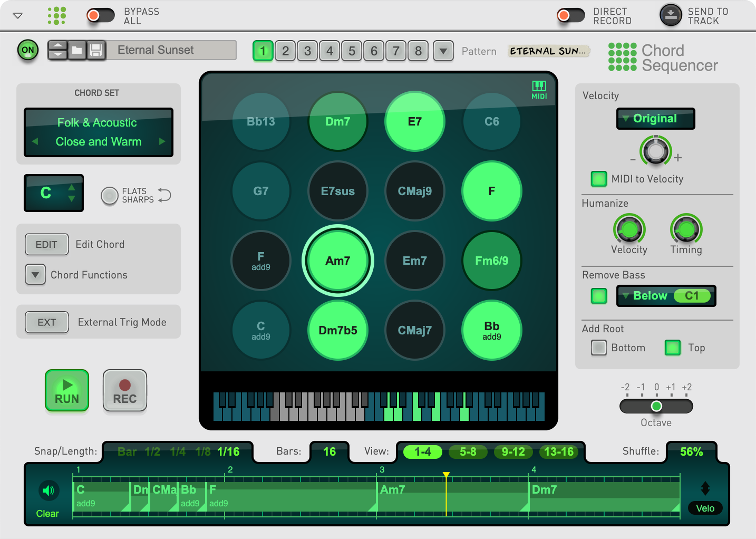
Task: Toggle Bypass All
Action: point(100,15)
